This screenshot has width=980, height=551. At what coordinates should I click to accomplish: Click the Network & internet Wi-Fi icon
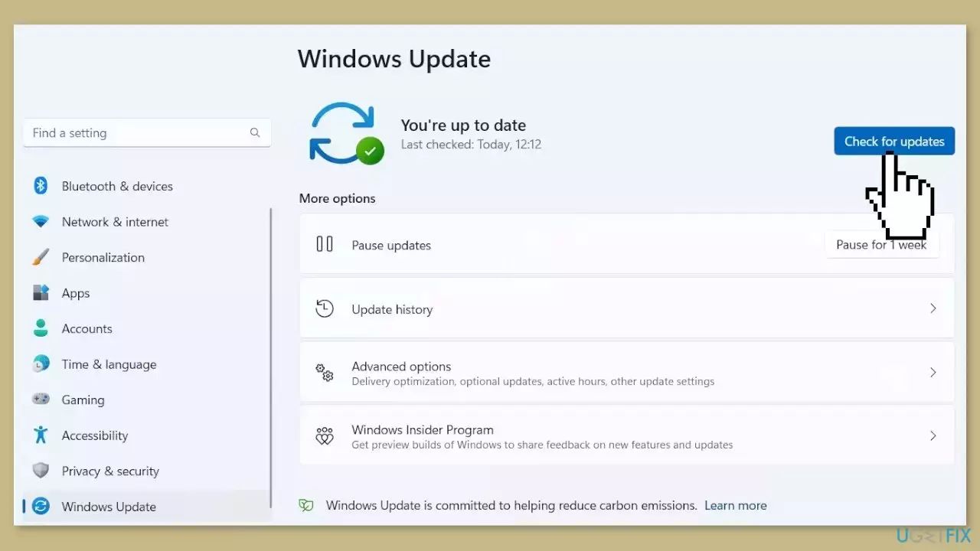pos(41,222)
